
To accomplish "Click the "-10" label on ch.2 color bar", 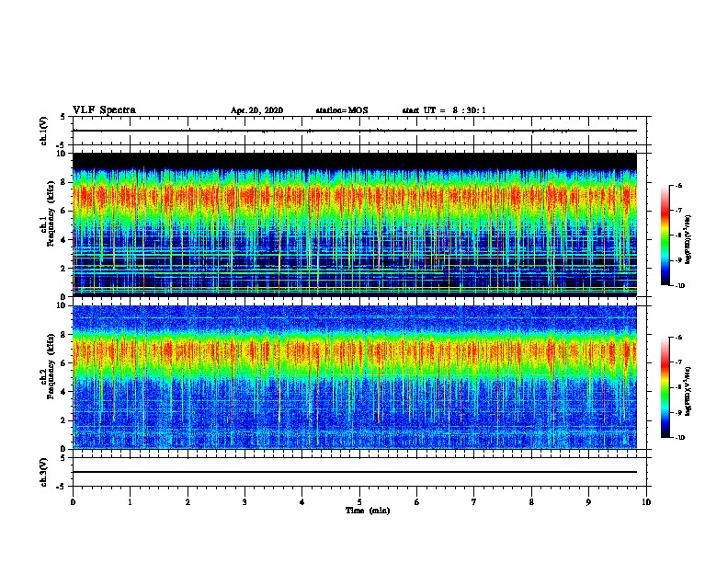I will [x=679, y=438].
